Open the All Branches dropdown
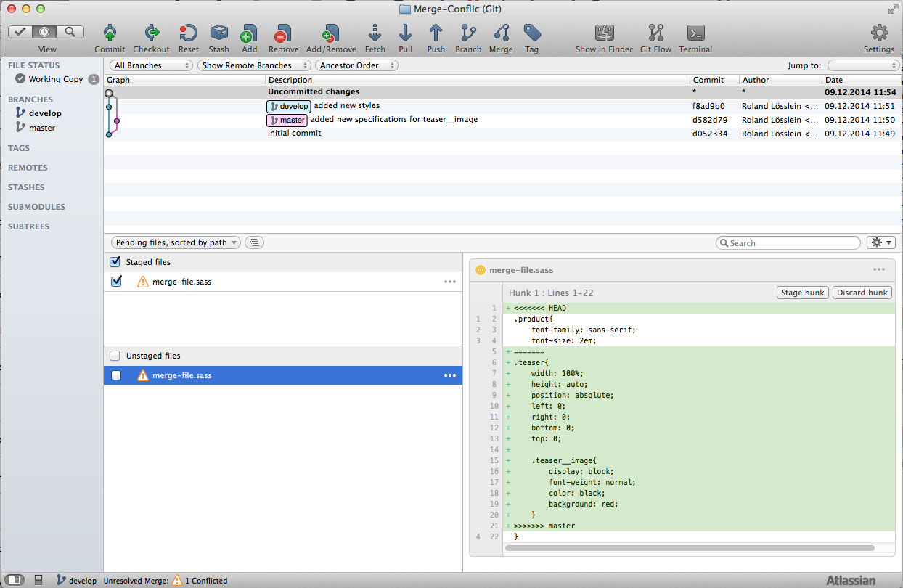The image size is (903, 588). pos(151,65)
